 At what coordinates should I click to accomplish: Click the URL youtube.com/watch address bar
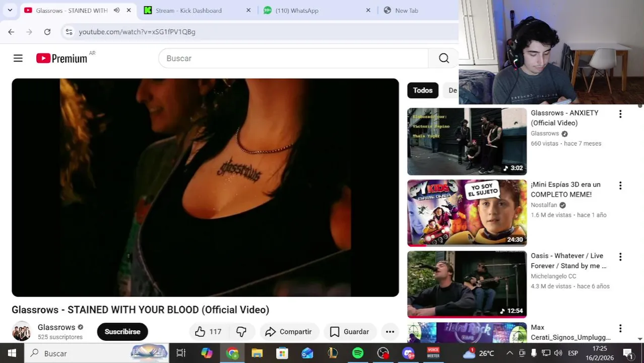point(137,32)
